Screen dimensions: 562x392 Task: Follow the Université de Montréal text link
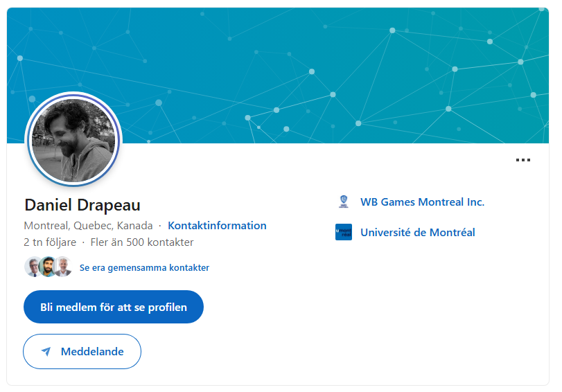417,233
